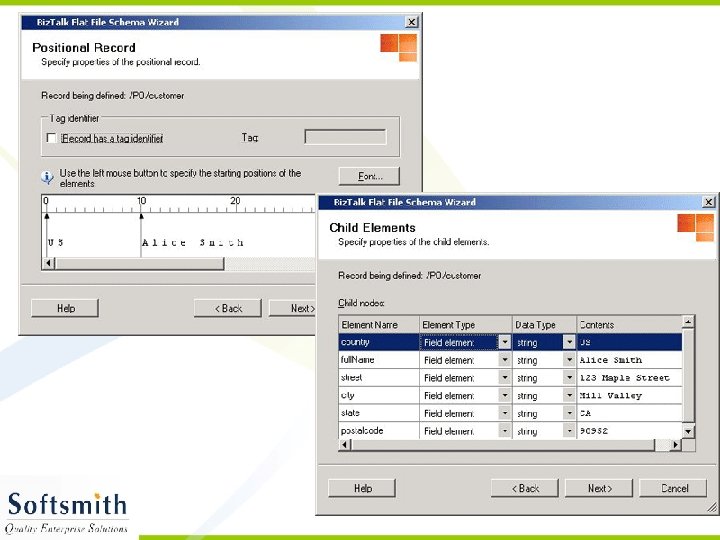The width and height of the screenshot is (720, 540).
Task: Open Element Type dropdown for city row
Action: pyautogui.click(x=505, y=395)
